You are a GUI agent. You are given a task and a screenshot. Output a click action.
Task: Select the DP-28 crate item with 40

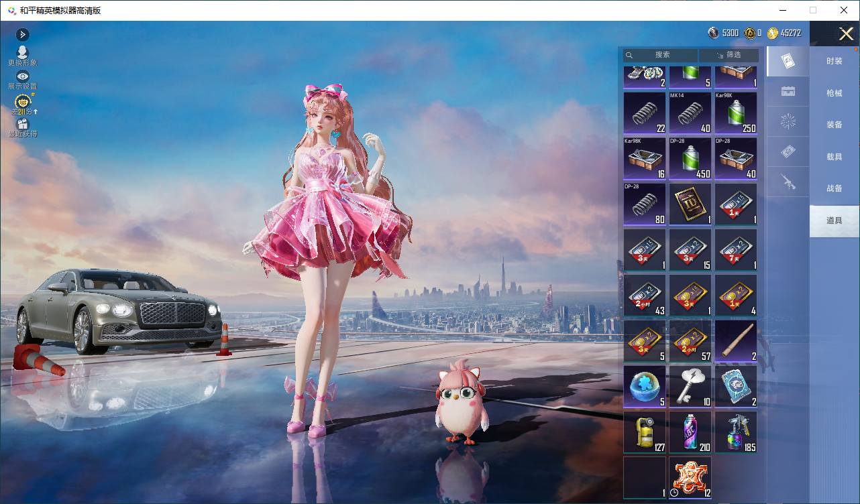tap(736, 159)
